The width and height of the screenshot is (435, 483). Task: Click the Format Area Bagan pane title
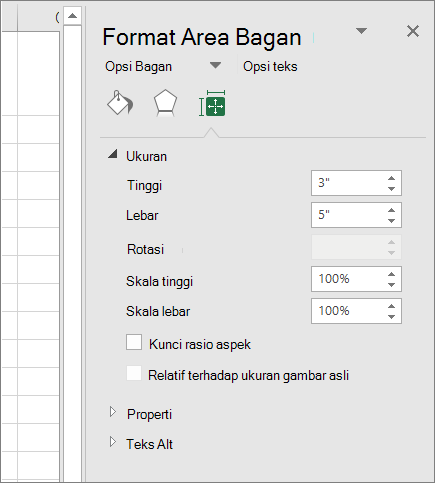tap(202, 37)
